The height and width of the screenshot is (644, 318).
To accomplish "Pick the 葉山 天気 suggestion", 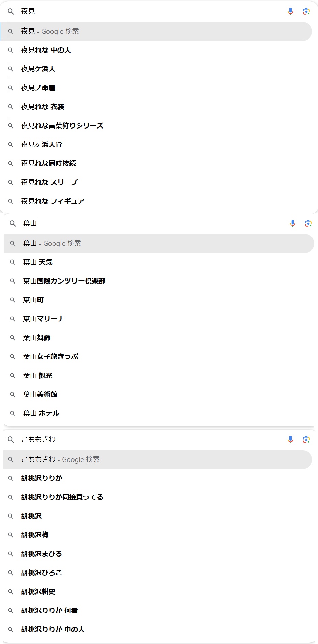I will tap(38, 262).
